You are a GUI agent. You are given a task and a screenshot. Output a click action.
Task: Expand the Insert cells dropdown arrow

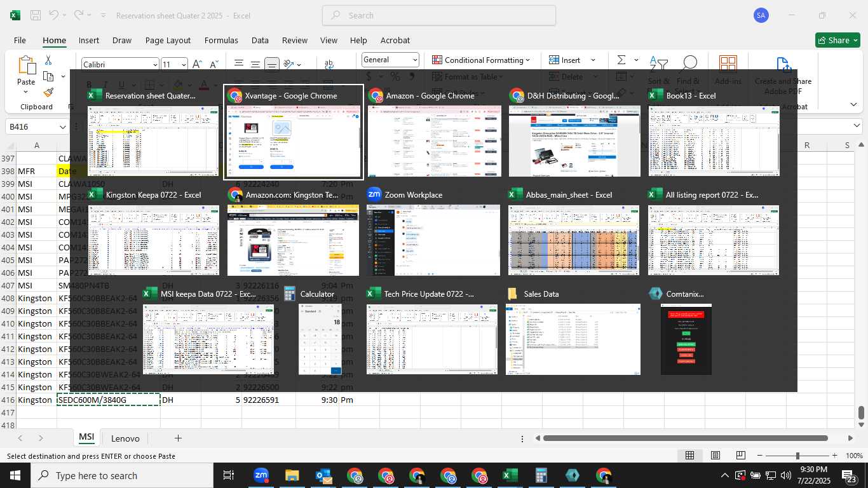593,60
